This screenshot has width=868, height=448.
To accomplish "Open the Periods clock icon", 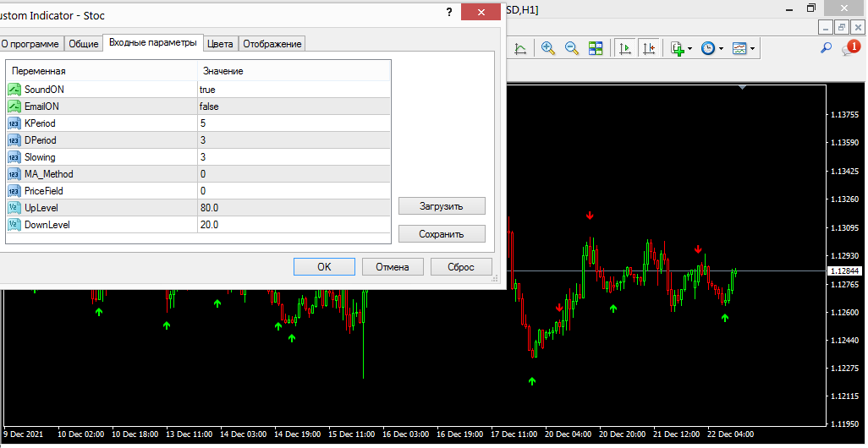I will pyautogui.click(x=708, y=49).
